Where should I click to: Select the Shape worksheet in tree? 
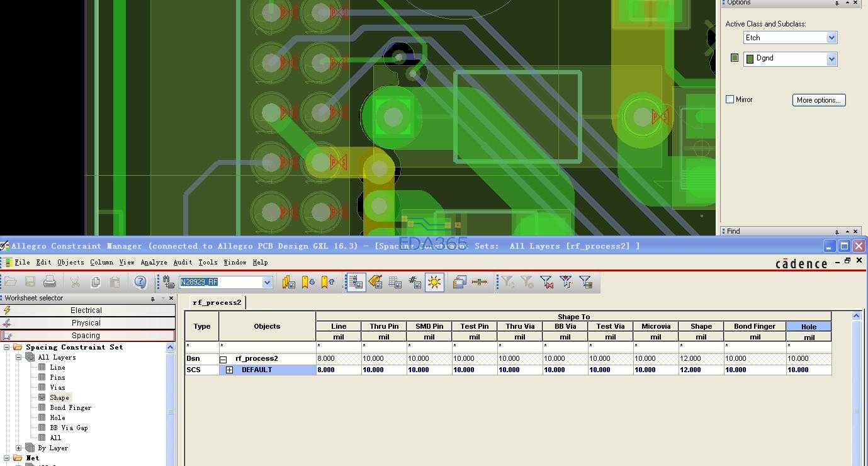pos(59,398)
